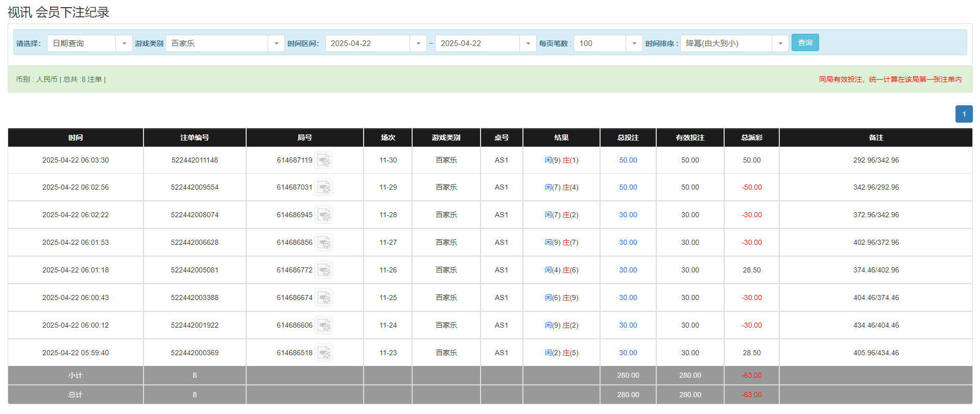Viewport: 980px width, 414px height.
Task: Click video icon beside round 614686518
Action: tap(323, 353)
